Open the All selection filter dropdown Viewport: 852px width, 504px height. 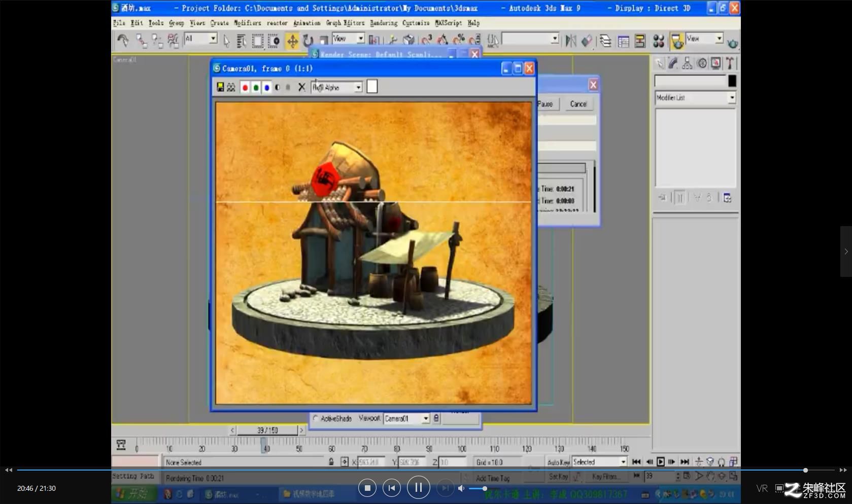coord(200,39)
